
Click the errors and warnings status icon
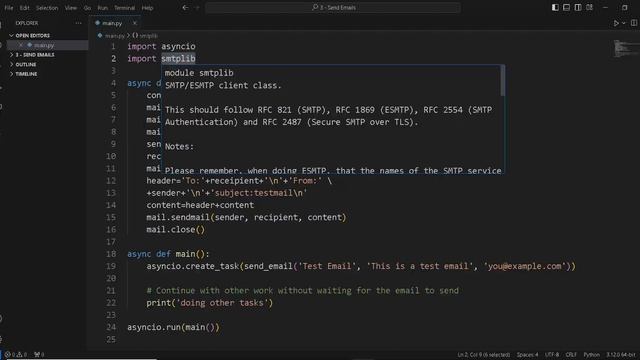pos(16,355)
